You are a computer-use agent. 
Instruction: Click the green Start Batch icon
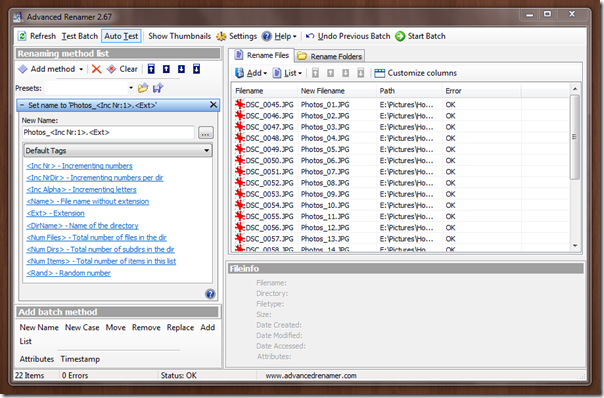point(400,36)
